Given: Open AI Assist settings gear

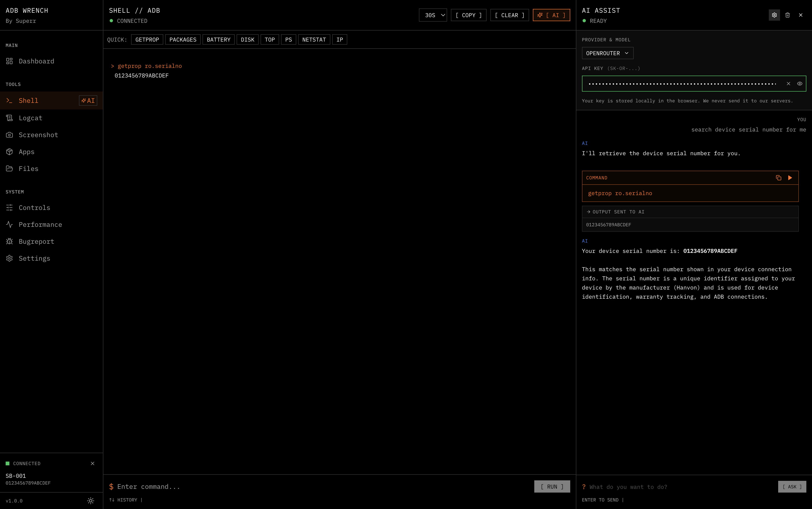Looking at the screenshot, I should point(774,15).
